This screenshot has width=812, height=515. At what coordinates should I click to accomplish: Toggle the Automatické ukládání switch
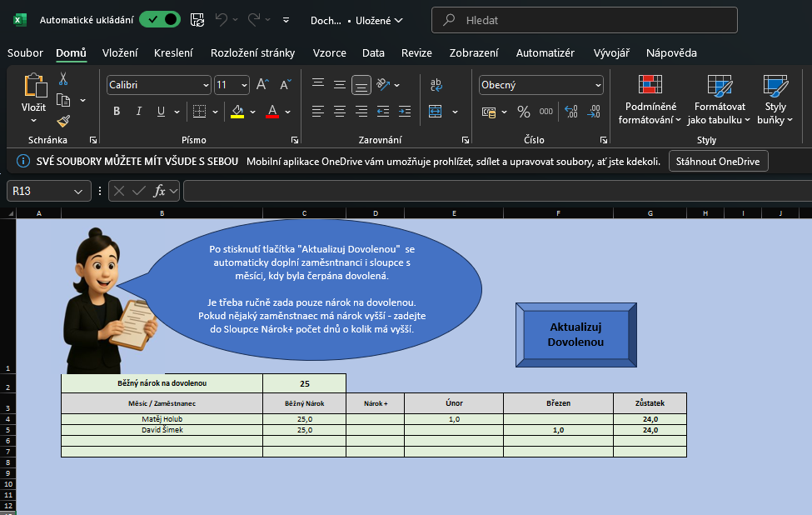[159, 20]
